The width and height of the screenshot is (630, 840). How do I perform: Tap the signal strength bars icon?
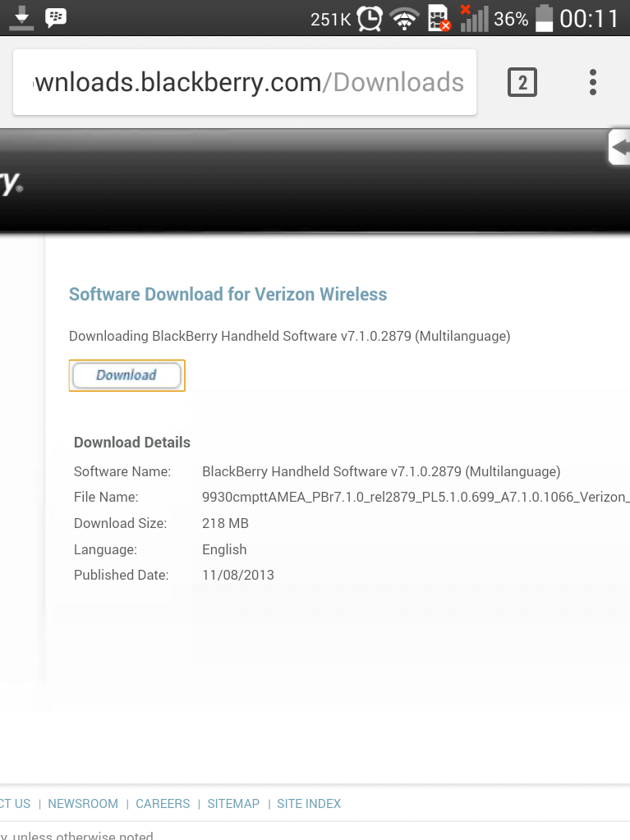[474, 18]
